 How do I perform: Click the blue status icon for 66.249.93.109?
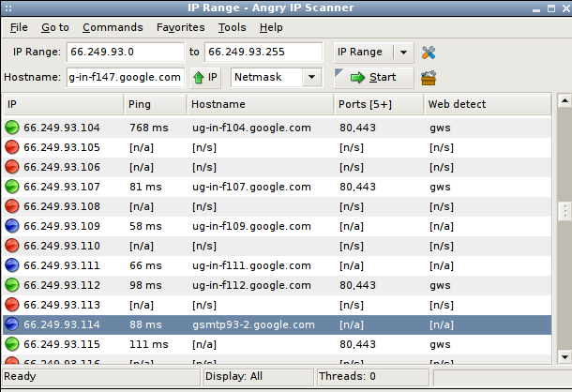coord(12,226)
